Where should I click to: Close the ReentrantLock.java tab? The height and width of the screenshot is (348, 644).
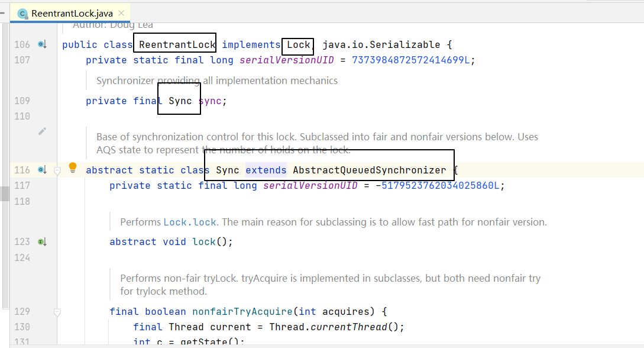pos(121,14)
